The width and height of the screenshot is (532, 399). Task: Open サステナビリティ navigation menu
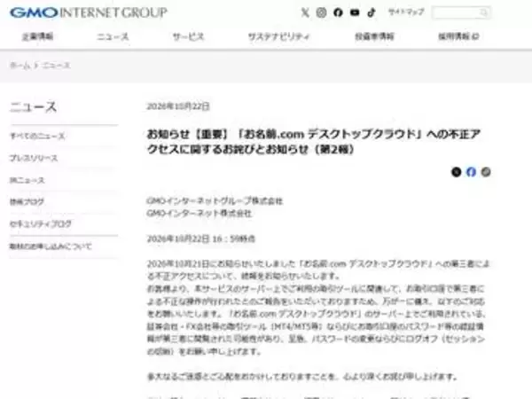(279, 36)
